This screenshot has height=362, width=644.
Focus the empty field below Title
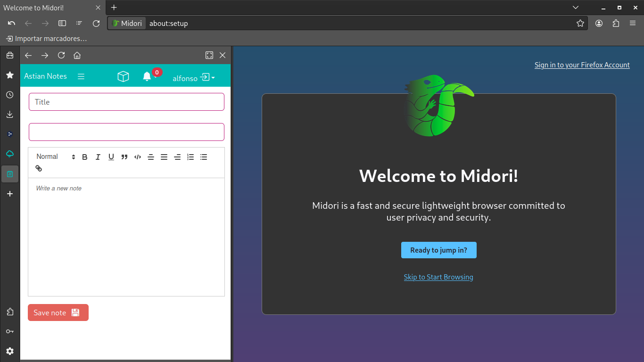click(x=126, y=132)
